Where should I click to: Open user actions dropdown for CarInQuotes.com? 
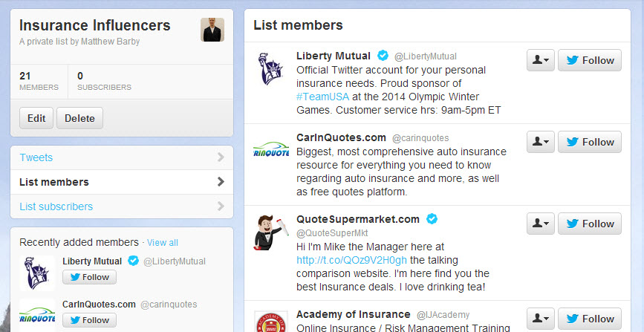[540, 142]
